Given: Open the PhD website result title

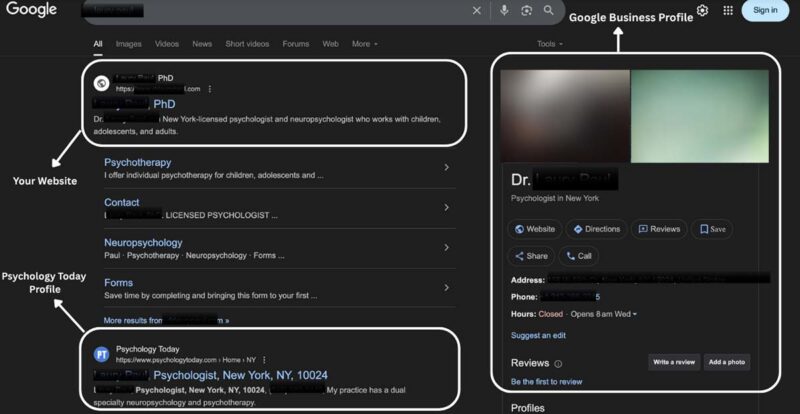Looking at the screenshot, I should point(134,104).
